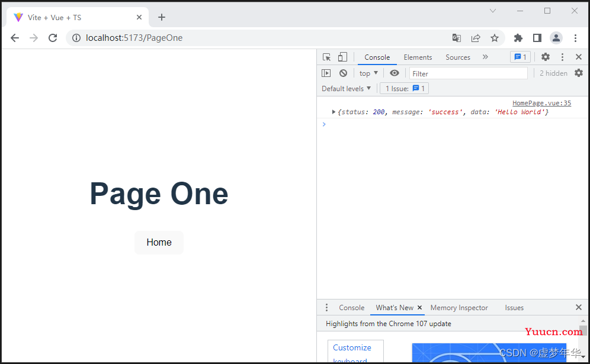Show more DevTools tabs

485,57
